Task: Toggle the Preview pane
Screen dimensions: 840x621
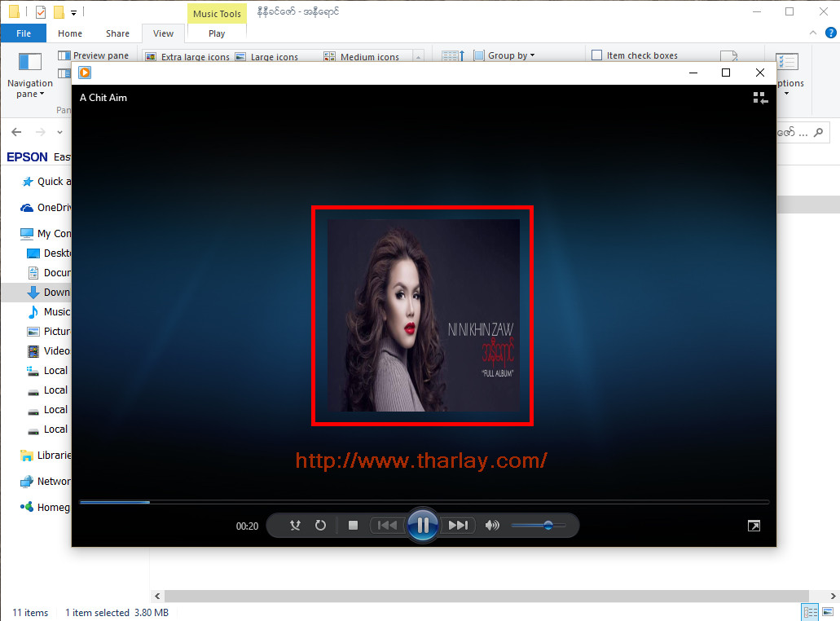Action: click(x=93, y=55)
